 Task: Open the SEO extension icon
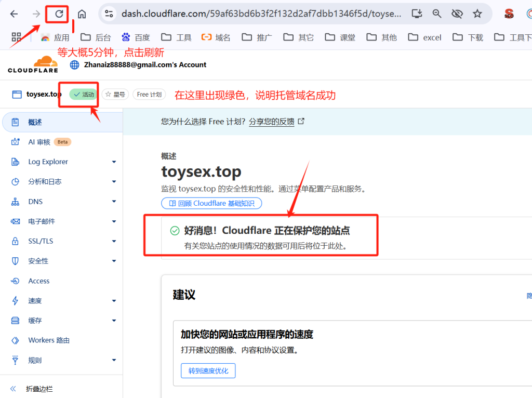(x=509, y=14)
